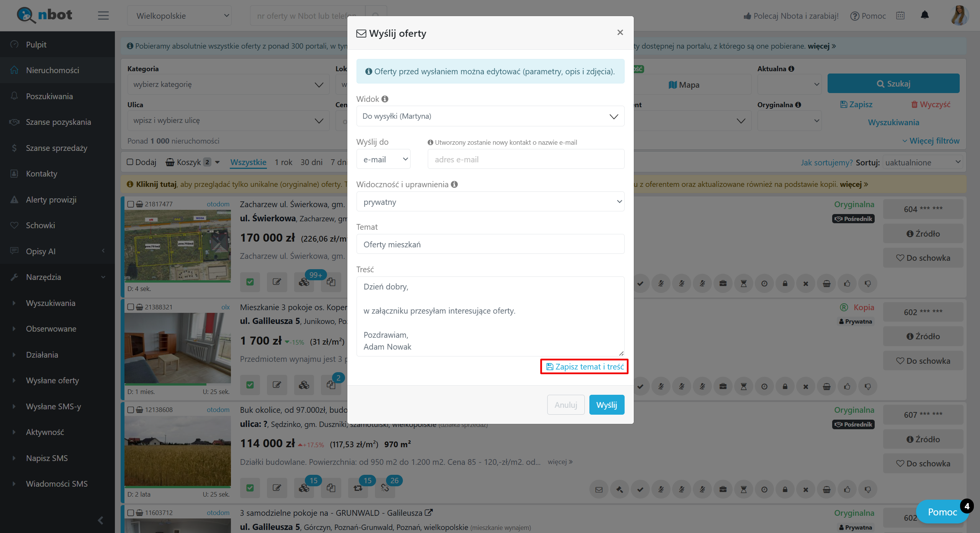Click Zapisz temat i treść link
980x533 pixels.
[584, 367]
